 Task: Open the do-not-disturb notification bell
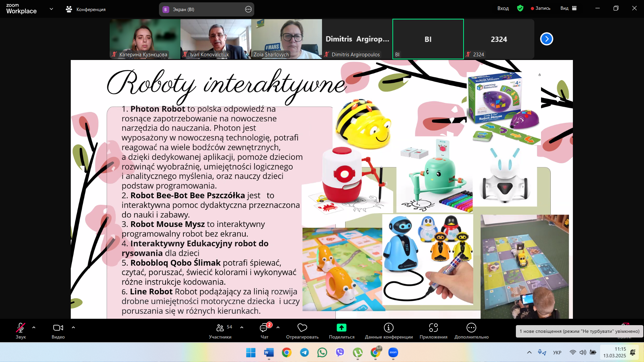633,353
